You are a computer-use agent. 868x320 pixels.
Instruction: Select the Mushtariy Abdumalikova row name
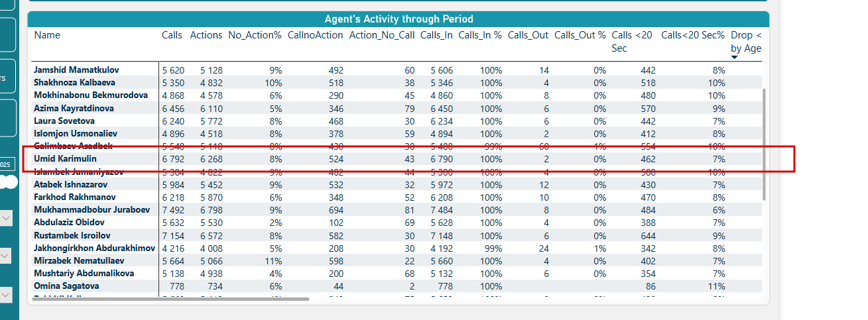[x=84, y=274]
